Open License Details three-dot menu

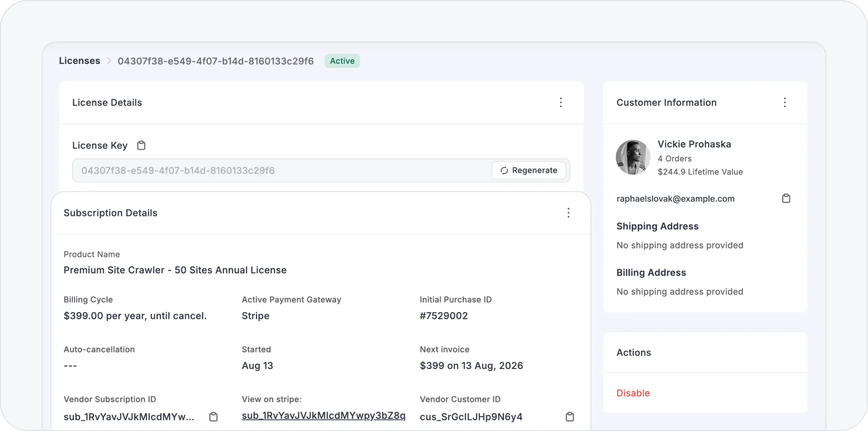point(561,102)
